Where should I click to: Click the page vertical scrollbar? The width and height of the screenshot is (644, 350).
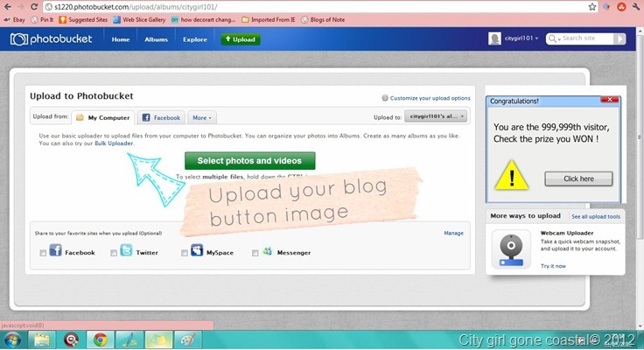[640, 136]
